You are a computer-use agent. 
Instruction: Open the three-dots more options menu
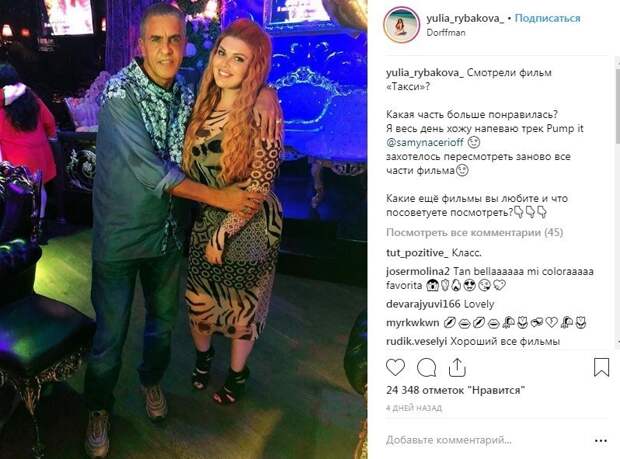(601, 440)
